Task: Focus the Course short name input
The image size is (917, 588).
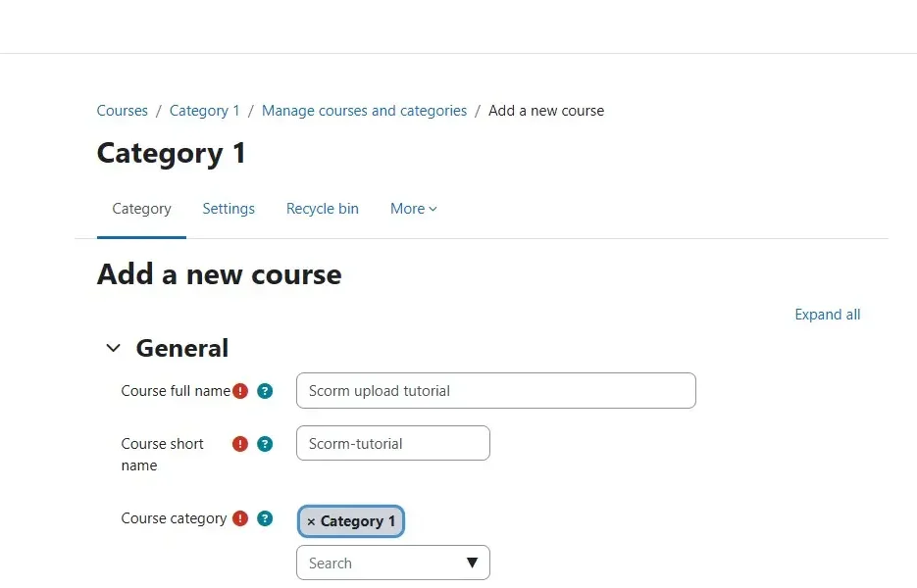Action: pos(392,443)
